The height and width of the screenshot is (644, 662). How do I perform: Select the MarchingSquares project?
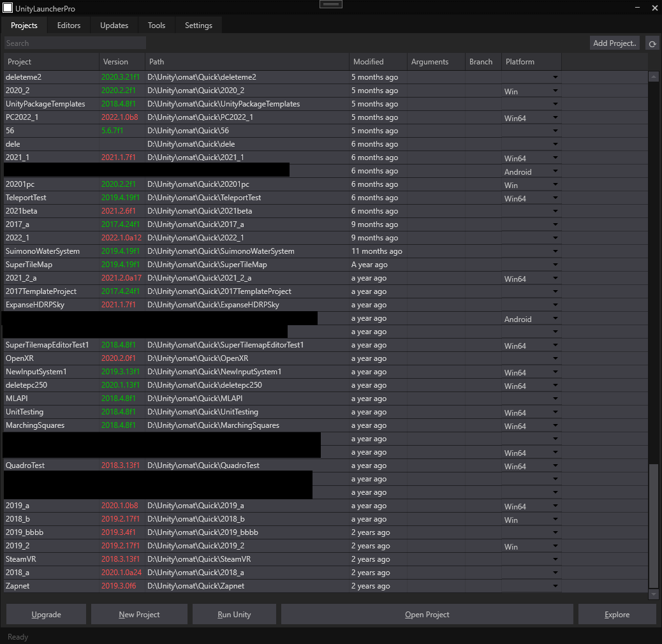326,425
